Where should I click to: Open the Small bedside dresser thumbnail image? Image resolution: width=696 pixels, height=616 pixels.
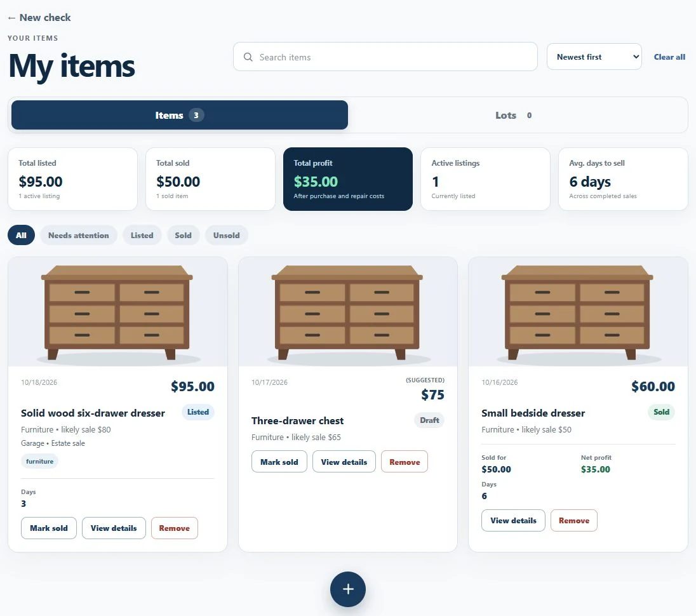pos(579,312)
